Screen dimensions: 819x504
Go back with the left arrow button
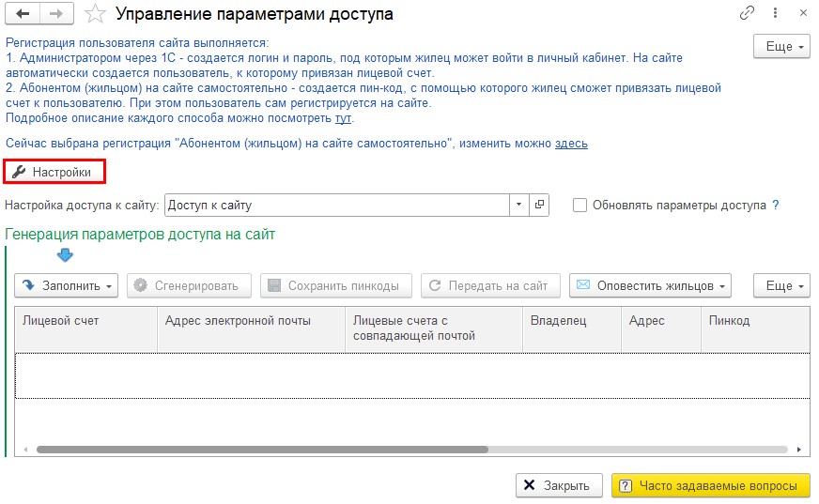tap(23, 14)
